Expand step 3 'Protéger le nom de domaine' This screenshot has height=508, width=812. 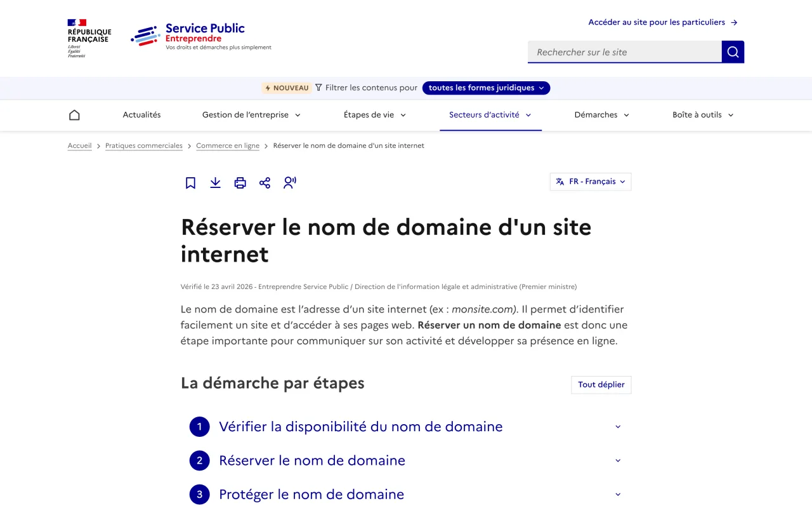pos(406,494)
